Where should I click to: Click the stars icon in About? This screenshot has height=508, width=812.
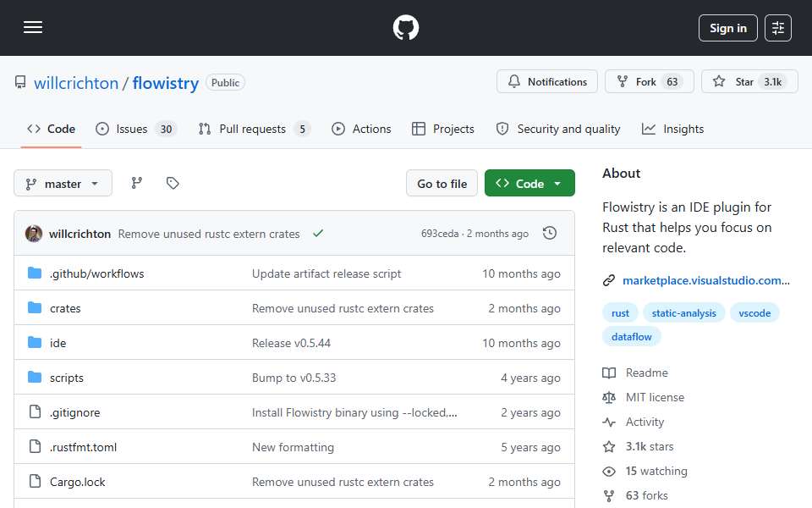point(609,446)
